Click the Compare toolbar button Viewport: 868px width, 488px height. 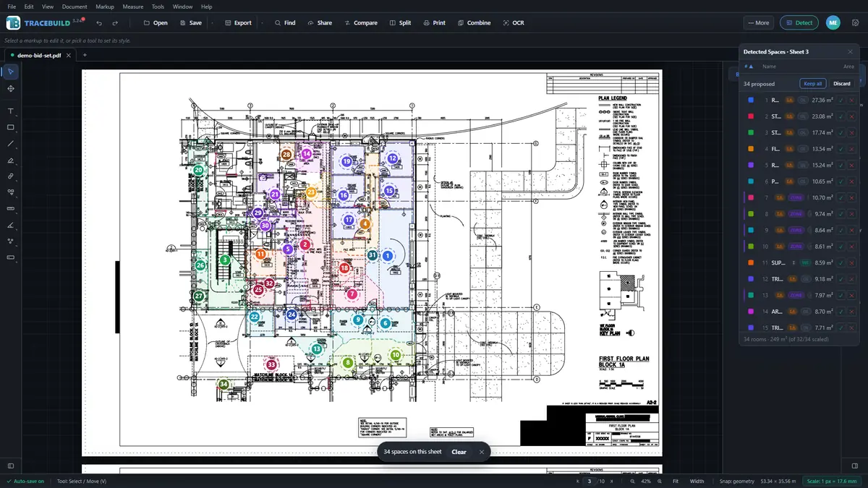(360, 23)
